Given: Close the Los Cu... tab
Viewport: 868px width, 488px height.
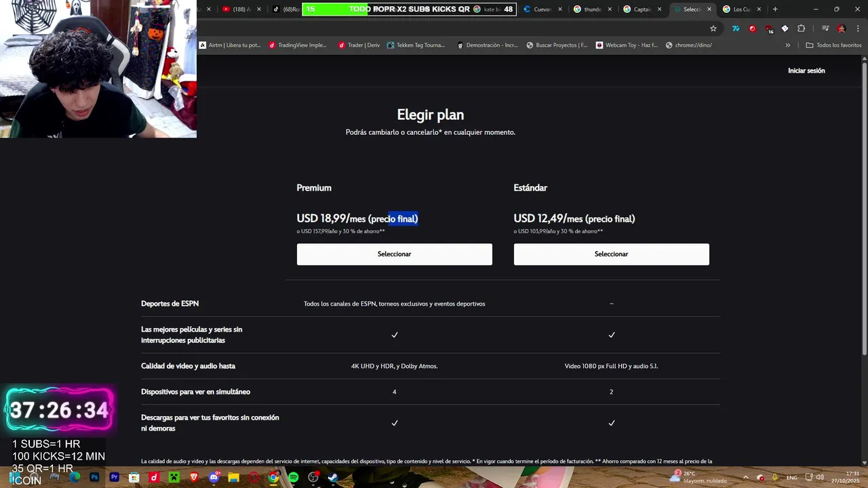Looking at the screenshot, I should (x=759, y=9).
